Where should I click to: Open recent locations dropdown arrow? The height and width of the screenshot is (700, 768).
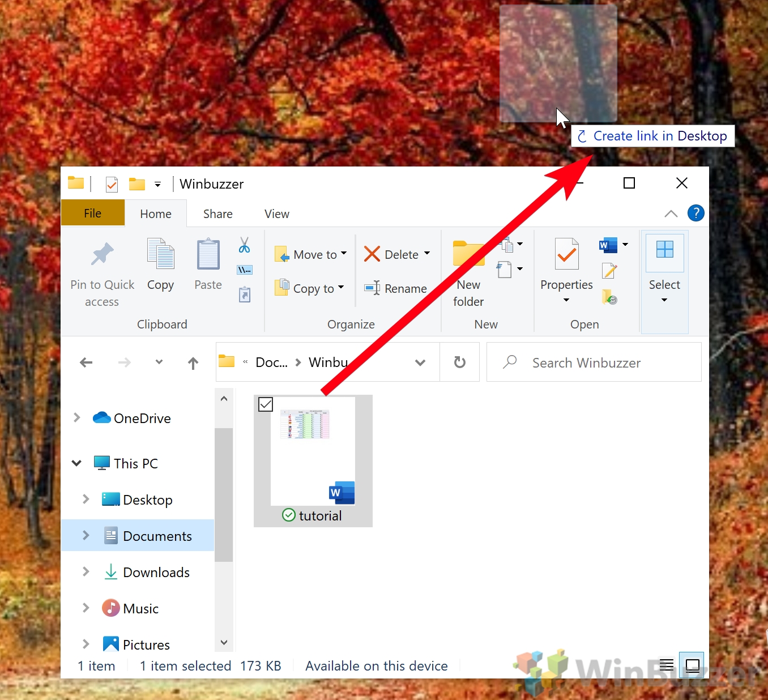coord(159,362)
